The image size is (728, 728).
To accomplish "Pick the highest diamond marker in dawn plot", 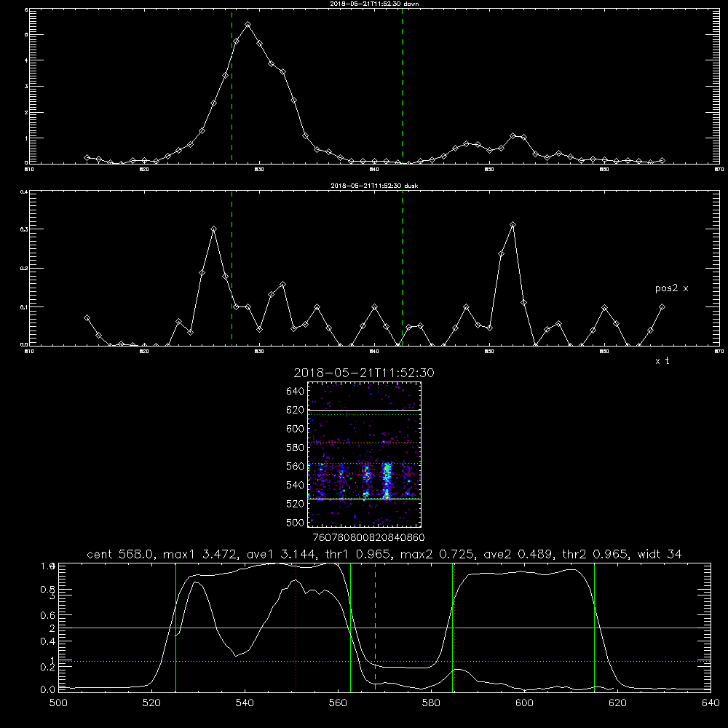I will [x=248, y=25].
